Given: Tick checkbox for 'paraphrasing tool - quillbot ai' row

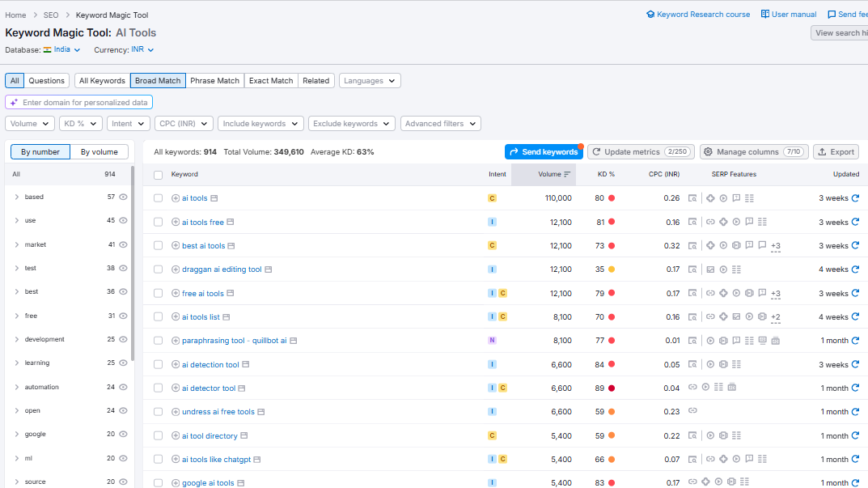Looking at the screenshot, I should (159, 341).
